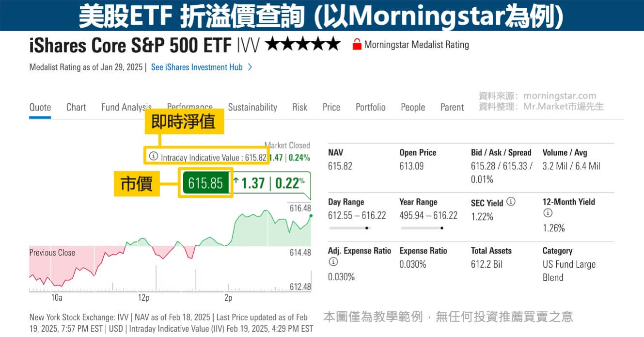Click info icon next to SEC Yield
This screenshot has height=337, width=644.
coord(511,201)
